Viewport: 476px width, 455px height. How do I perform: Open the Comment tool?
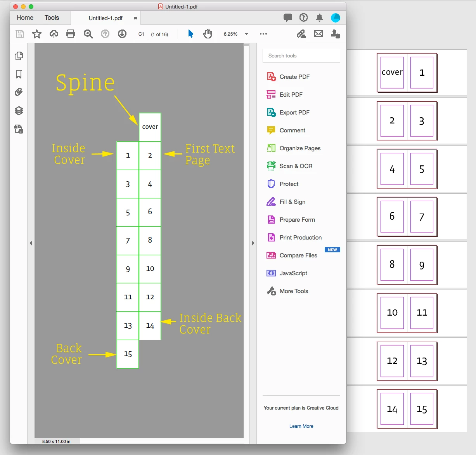[x=286, y=130]
